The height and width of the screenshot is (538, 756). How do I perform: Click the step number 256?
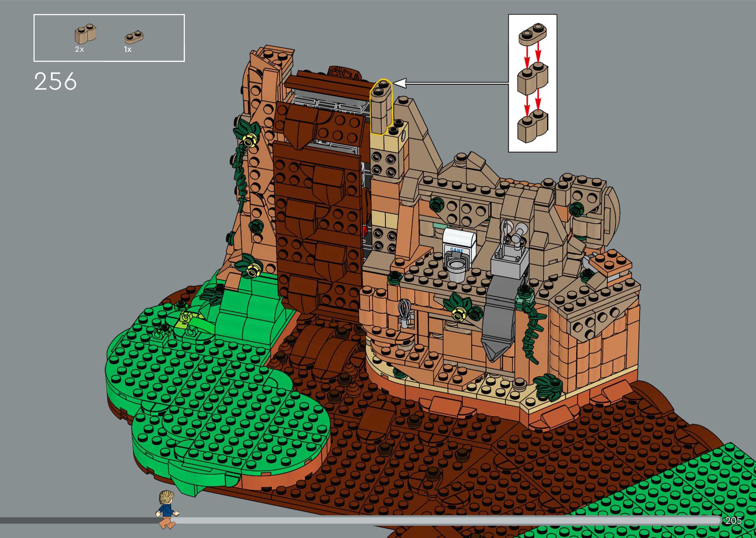tap(56, 82)
